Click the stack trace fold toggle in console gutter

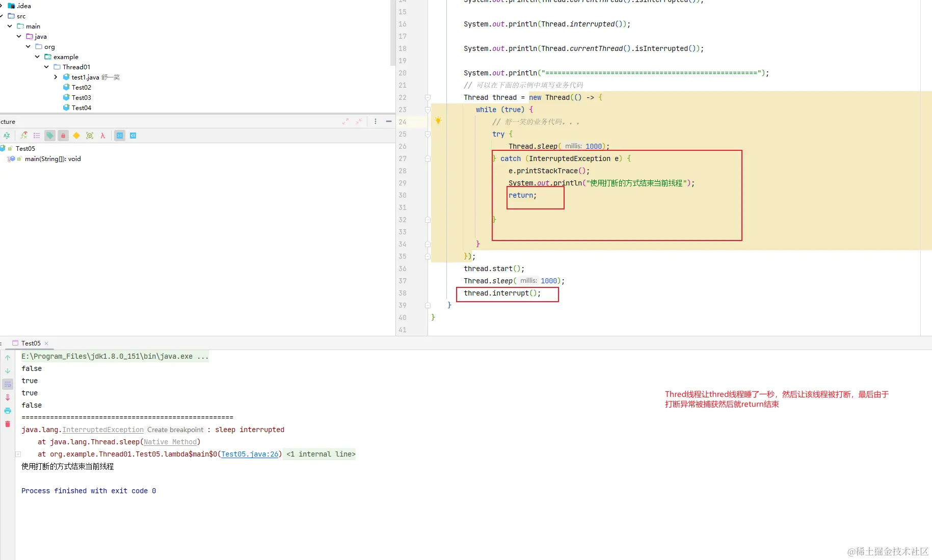pos(18,454)
